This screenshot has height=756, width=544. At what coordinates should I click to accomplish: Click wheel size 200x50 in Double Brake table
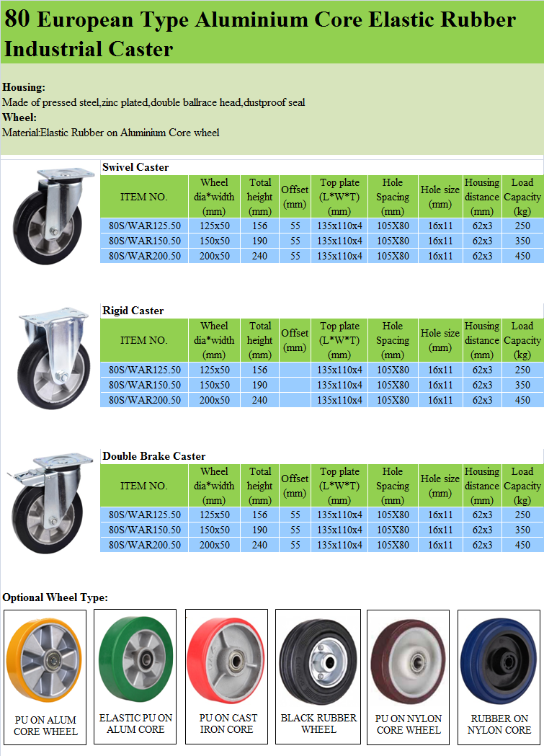(215, 546)
